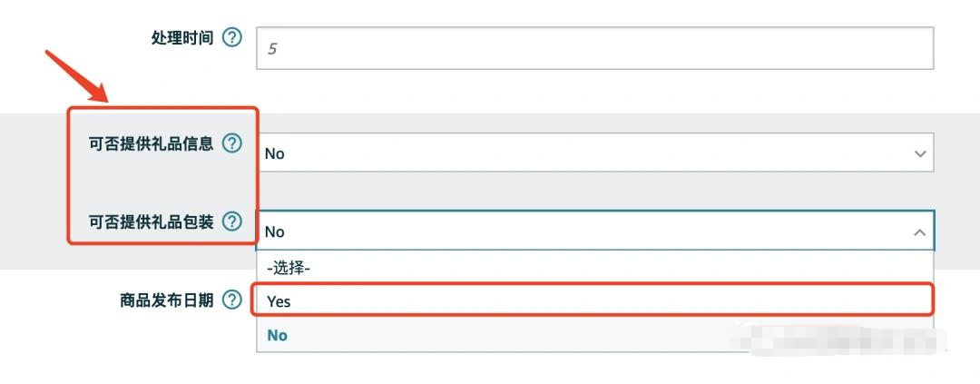
Task: Show help tooltip for 可否提供礼品包装
Action: click(x=232, y=222)
